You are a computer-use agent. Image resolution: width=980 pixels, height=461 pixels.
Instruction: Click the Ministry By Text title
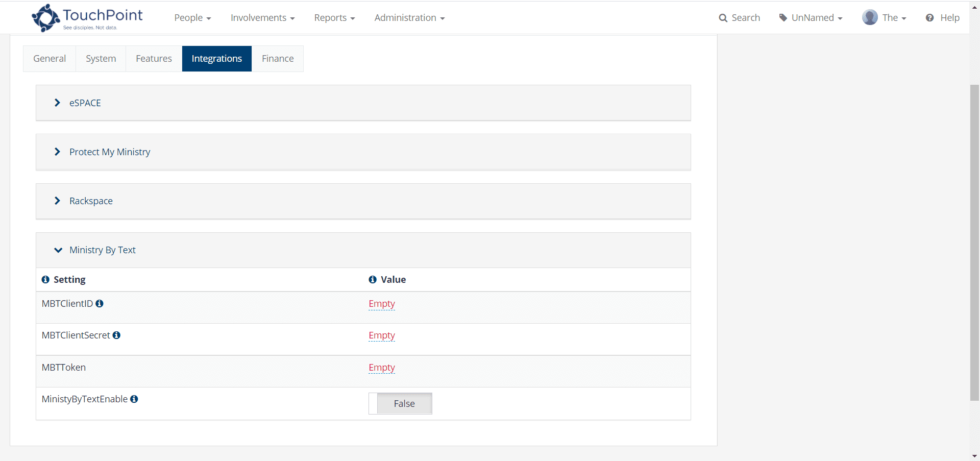(x=103, y=250)
